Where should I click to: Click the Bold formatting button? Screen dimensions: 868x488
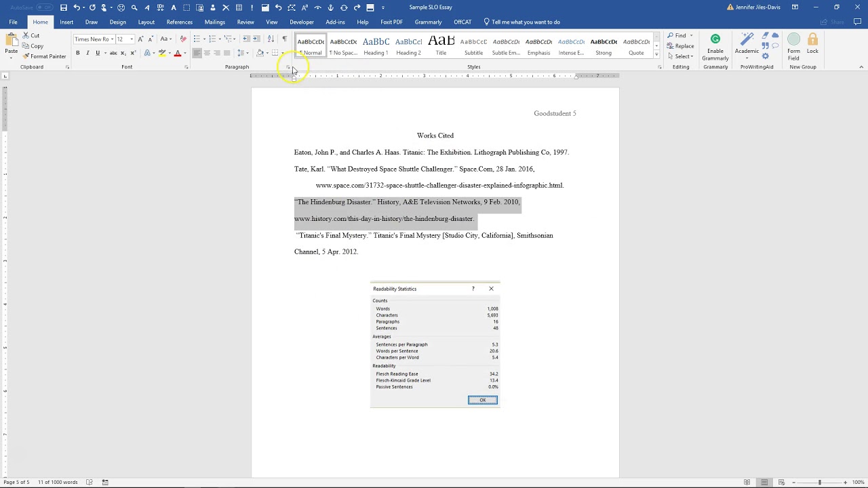77,53
